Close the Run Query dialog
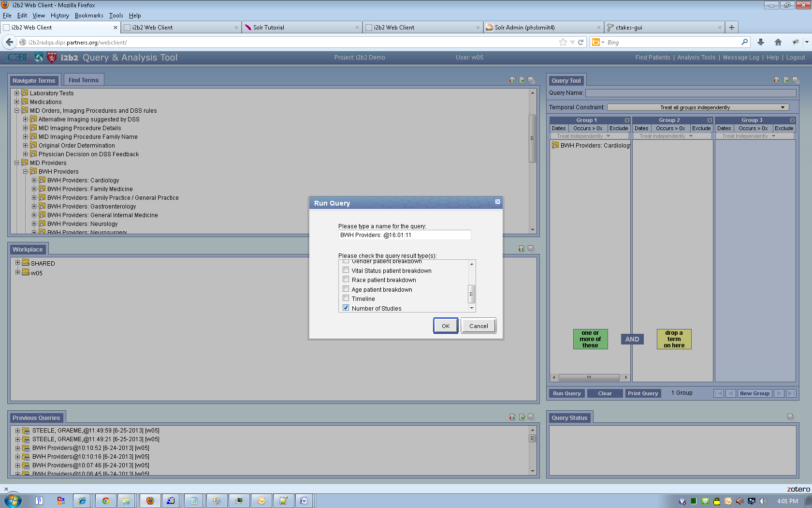This screenshot has width=812, height=508. [x=497, y=202]
